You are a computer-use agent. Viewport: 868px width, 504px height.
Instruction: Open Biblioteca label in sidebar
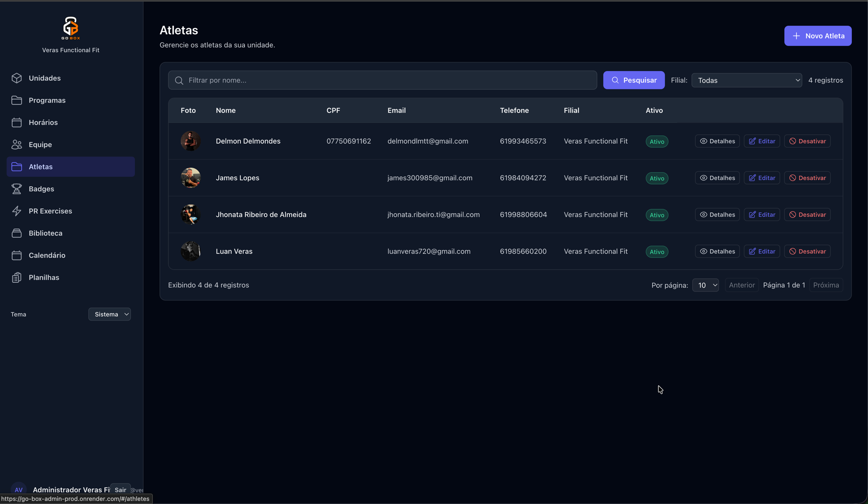[x=46, y=233]
